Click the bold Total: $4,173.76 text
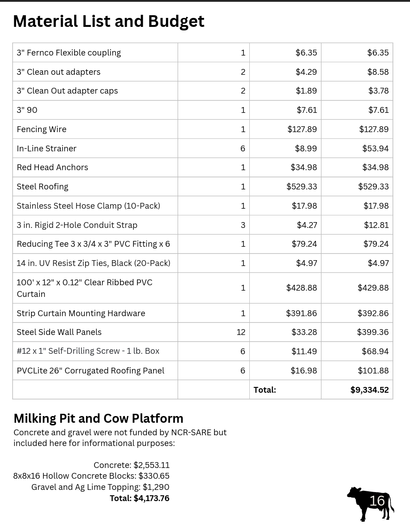 pyautogui.click(x=140, y=498)
